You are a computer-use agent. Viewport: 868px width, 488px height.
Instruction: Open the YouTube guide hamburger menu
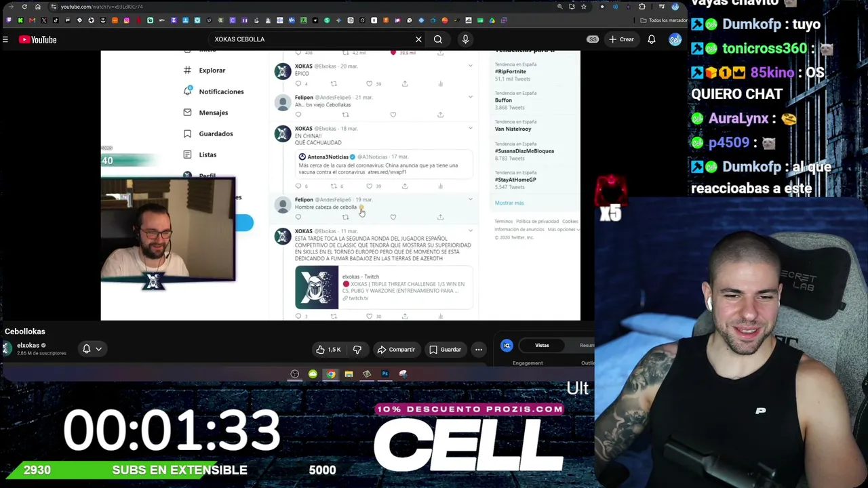click(5, 40)
